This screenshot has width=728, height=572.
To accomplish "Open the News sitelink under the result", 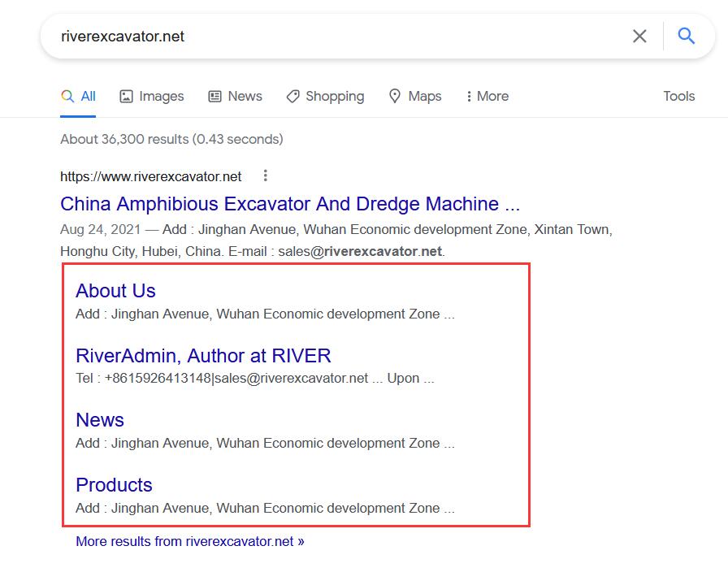I will (100, 420).
